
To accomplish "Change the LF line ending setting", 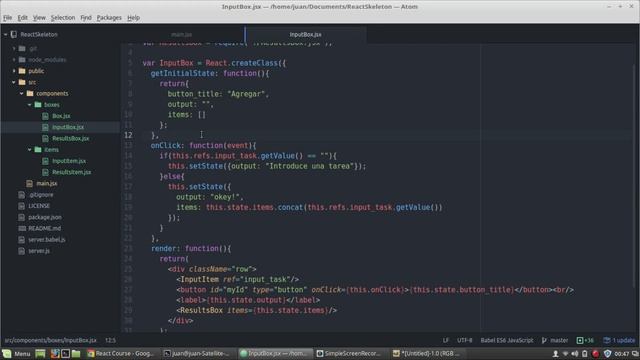I will (446, 340).
